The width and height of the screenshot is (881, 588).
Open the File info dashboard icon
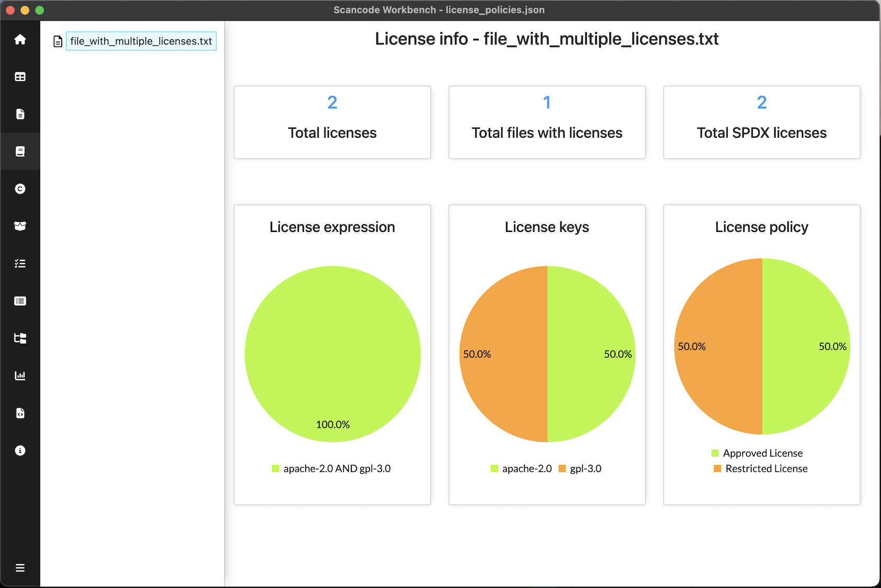tap(20, 114)
